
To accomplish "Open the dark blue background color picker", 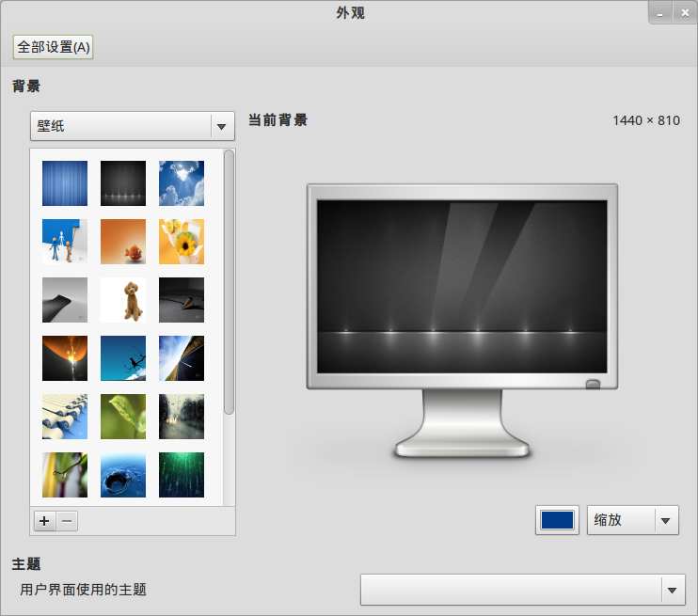I will point(557,520).
